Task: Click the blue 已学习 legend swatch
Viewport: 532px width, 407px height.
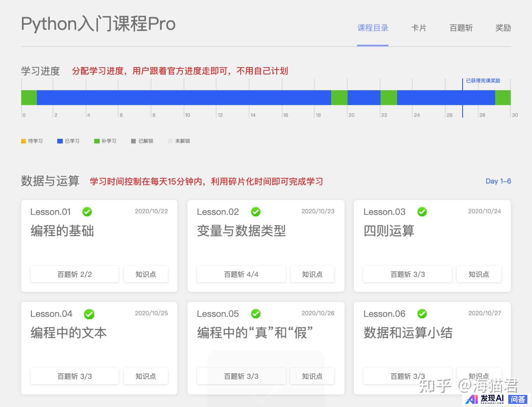Action: pos(60,141)
